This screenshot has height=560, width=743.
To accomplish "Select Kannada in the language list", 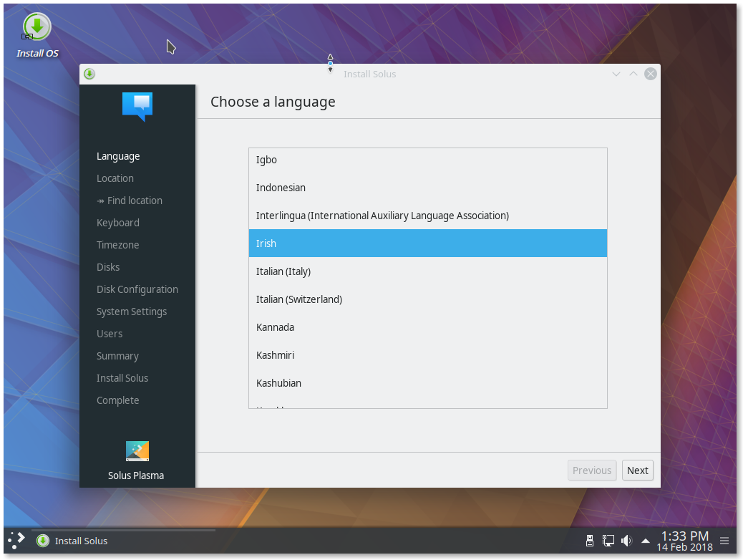I will pyautogui.click(x=427, y=327).
